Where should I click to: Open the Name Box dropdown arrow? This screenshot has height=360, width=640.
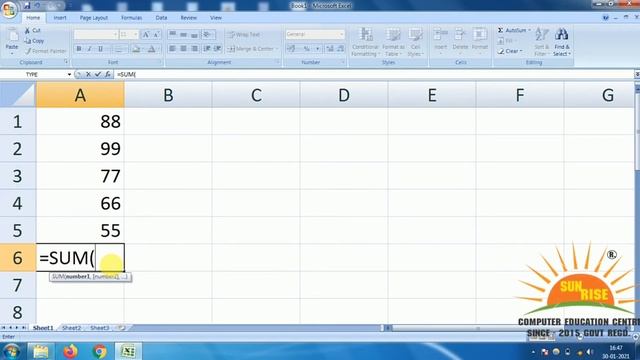[x=69, y=74]
